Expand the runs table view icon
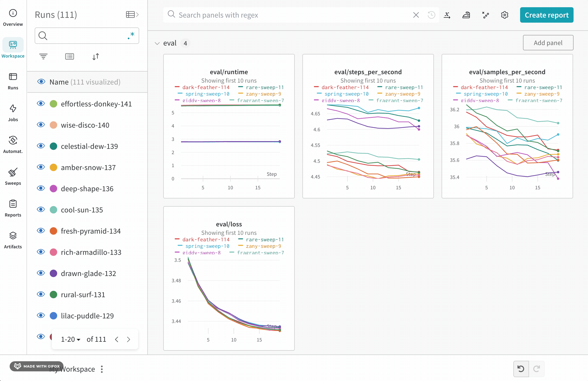This screenshot has width=588, height=381. 132,15
